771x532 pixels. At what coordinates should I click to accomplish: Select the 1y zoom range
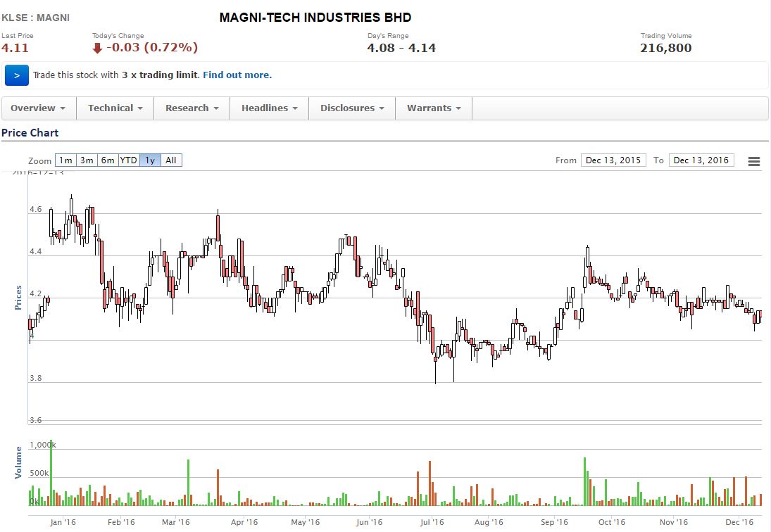(150, 160)
